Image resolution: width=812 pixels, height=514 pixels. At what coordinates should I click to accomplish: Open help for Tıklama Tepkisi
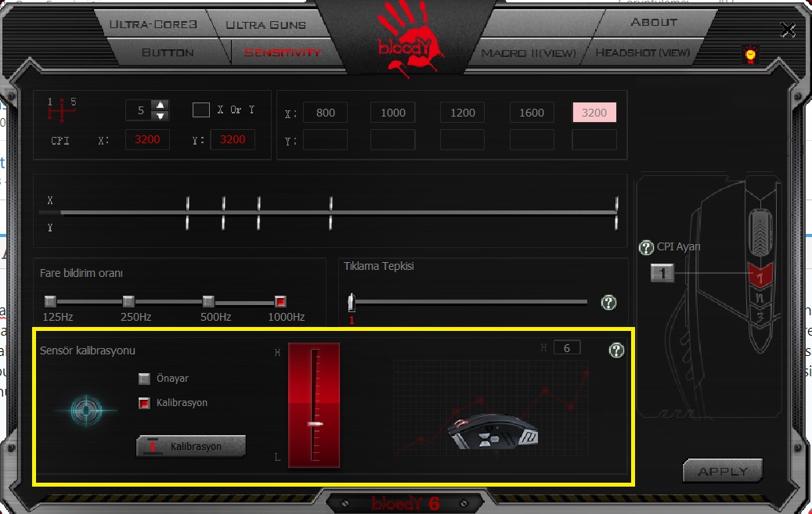(608, 302)
